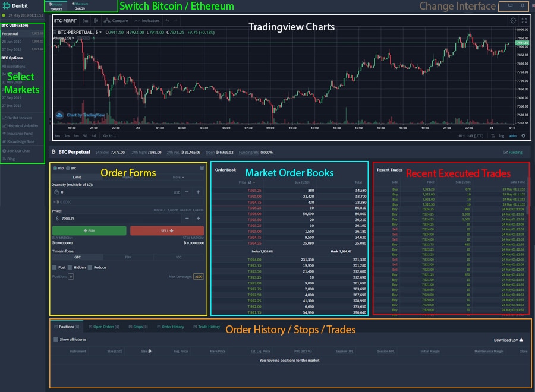Check the Show all futures box
The image size is (535, 392).
pos(55,340)
